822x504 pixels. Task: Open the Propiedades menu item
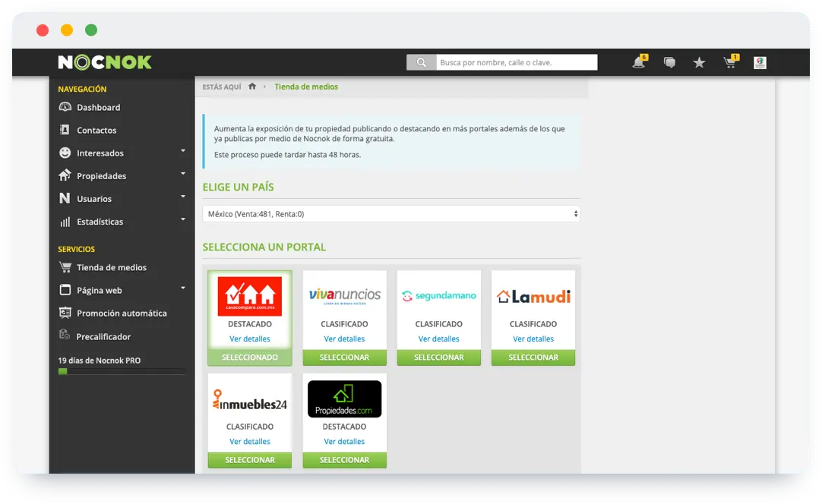tap(101, 176)
